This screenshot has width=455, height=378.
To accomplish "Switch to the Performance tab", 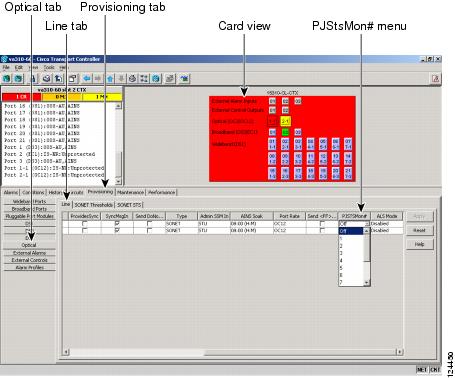I will click(162, 192).
